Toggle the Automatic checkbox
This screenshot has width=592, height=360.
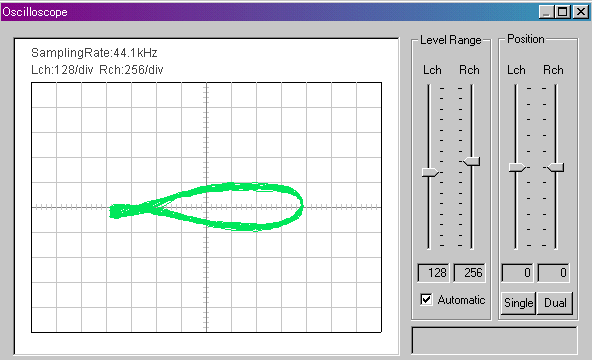(x=426, y=300)
